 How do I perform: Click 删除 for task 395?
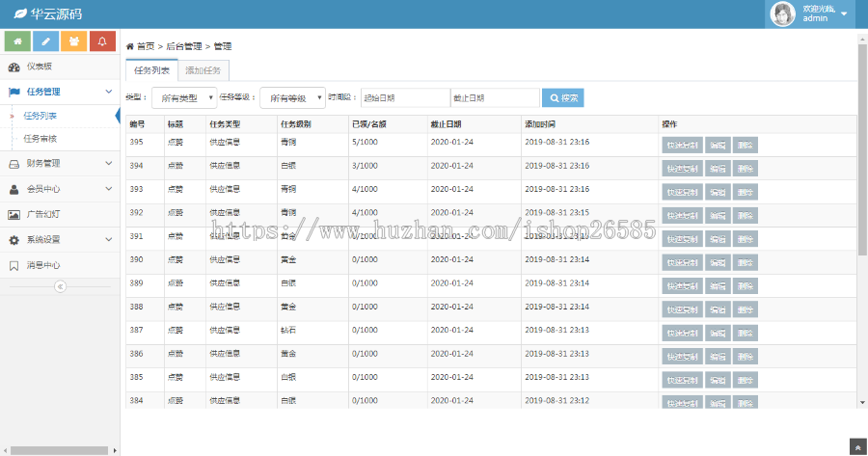click(745, 145)
